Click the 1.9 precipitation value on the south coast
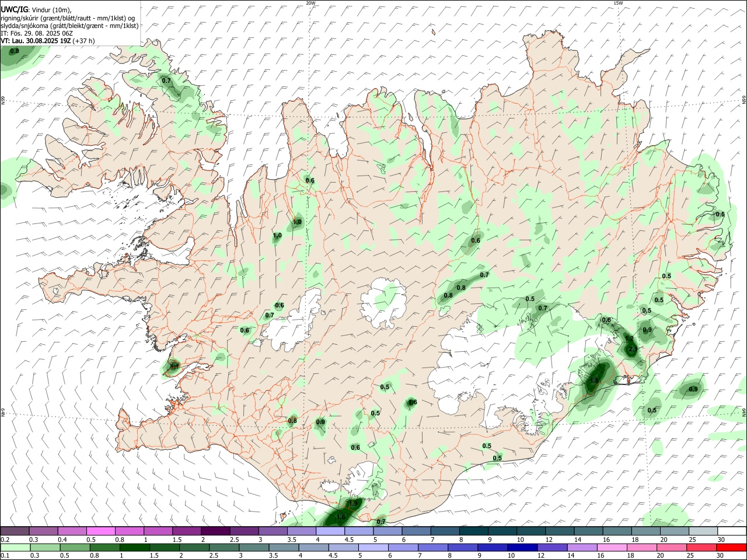The height and width of the screenshot is (560, 747). click(x=352, y=503)
